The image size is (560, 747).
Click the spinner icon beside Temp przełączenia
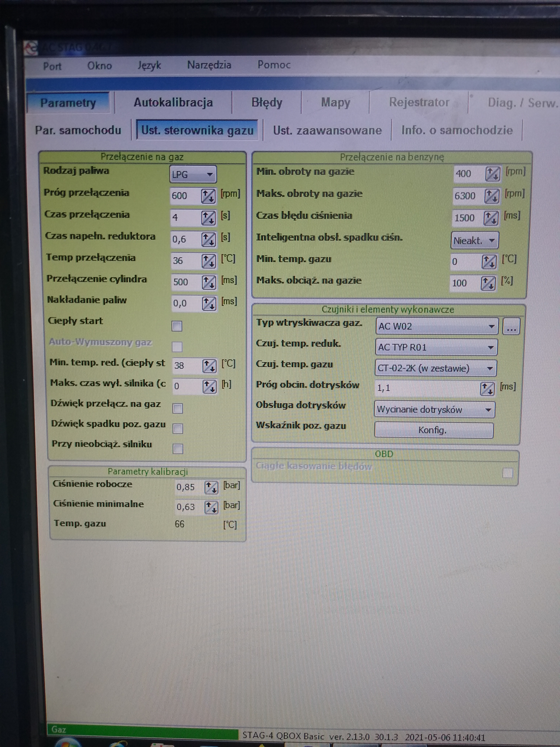click(x=209, y=261)
